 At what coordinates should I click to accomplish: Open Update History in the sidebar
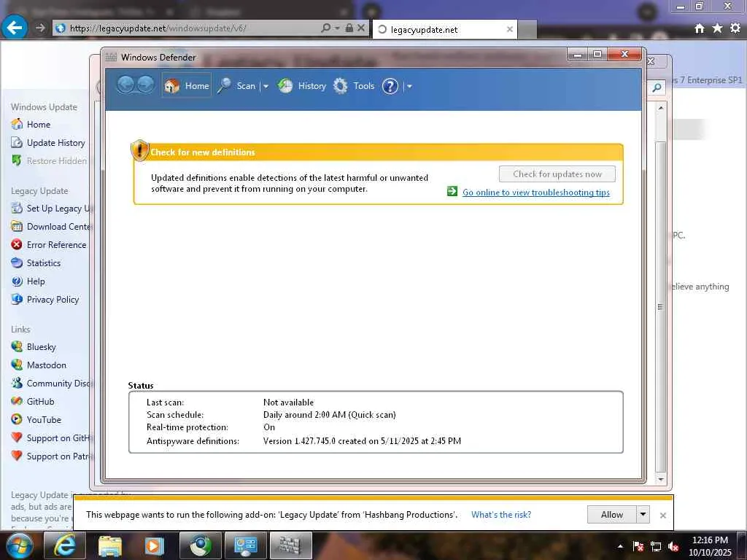(x=48, y=142)
